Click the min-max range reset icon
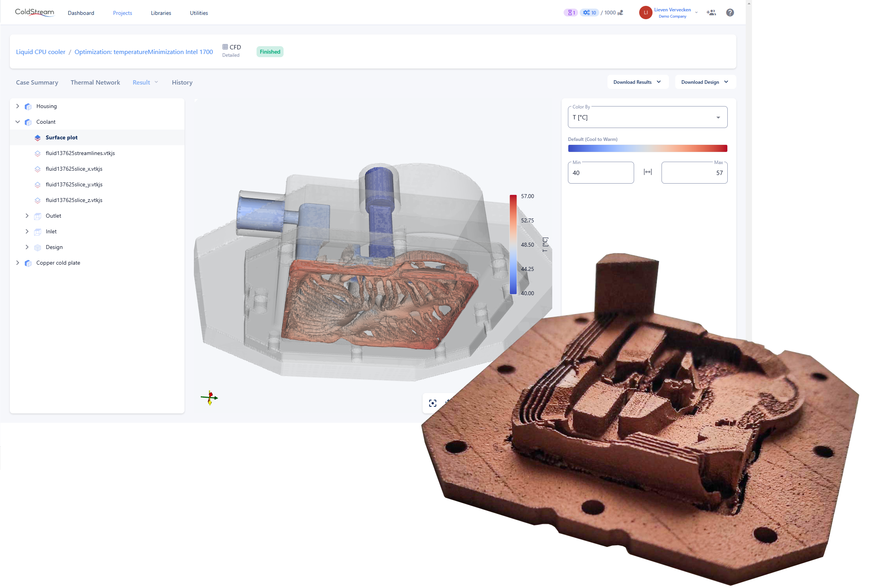 [647, 172]
